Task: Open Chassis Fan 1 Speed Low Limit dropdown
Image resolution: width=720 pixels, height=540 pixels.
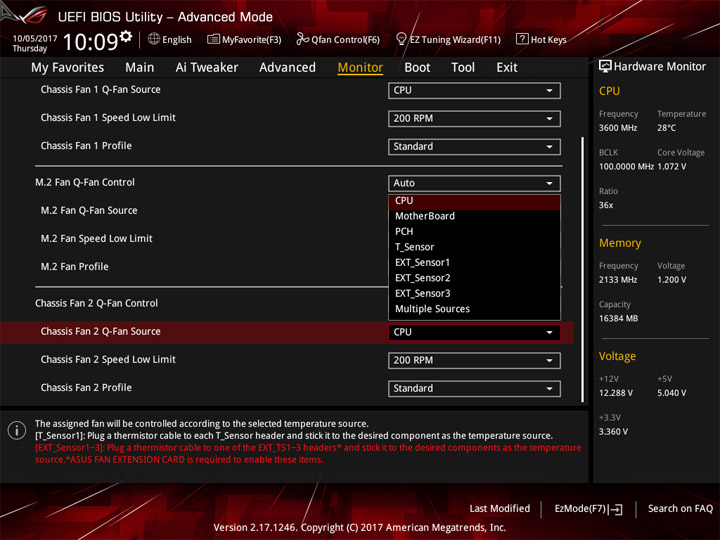Action: click(474, 118)
